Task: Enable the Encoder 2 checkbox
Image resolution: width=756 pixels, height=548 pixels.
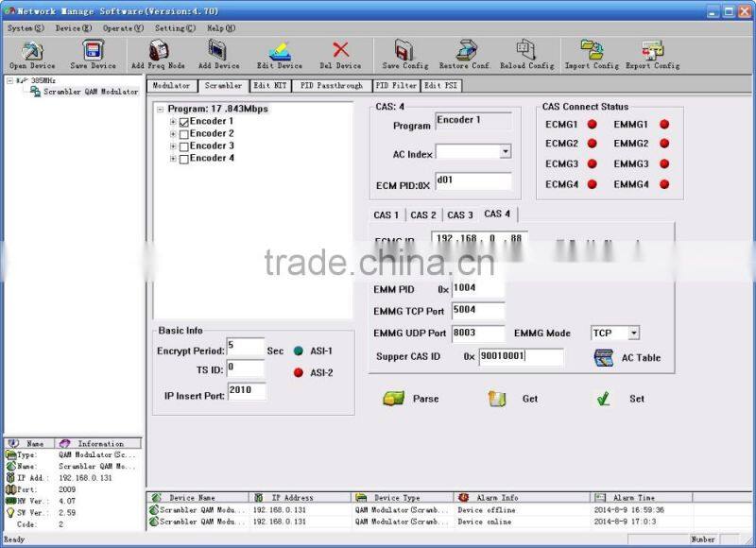Action: 185,133
